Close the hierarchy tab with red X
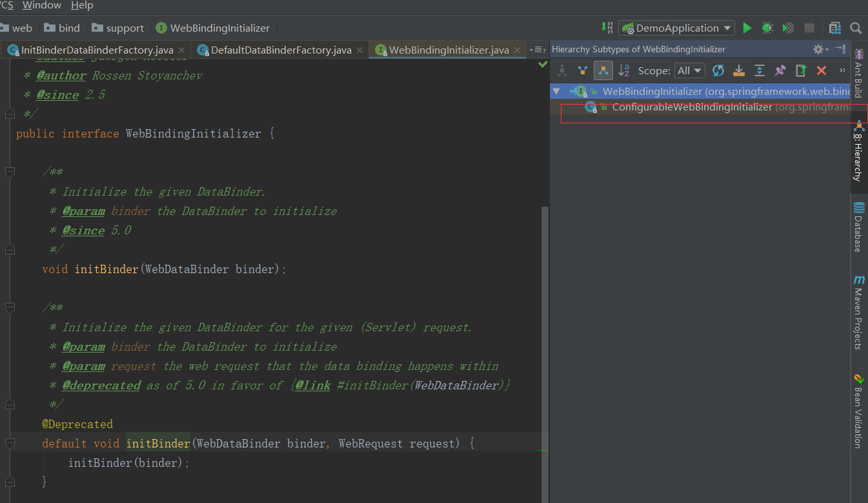The image size is (868, 503). point(822,70)
